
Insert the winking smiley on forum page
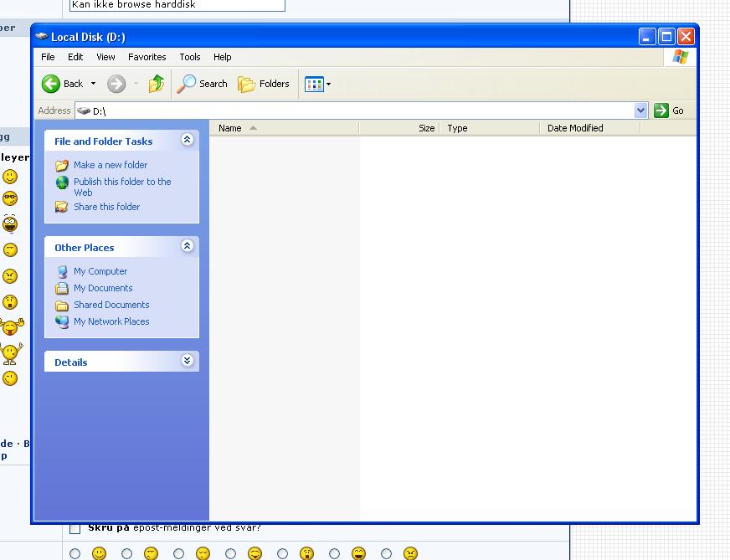(x=10, y=378)
